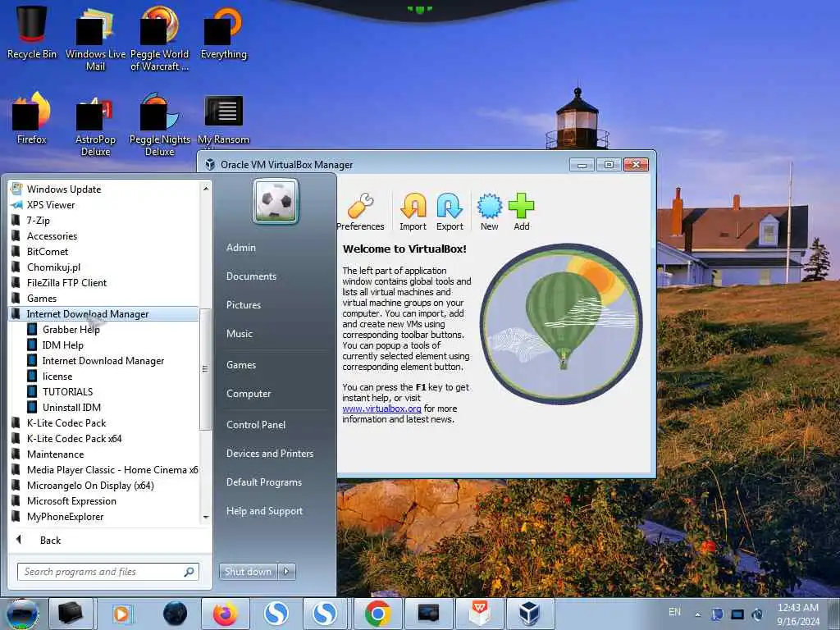
Task: Click the VirtualBox cube taskbar icon
Action: [x=529, y=614]
